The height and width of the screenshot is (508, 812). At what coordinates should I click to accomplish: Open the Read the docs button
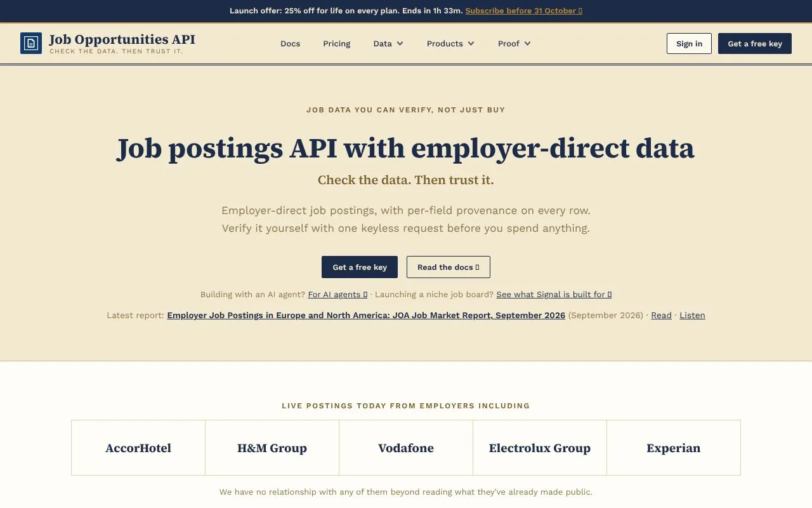pos(449,267)
